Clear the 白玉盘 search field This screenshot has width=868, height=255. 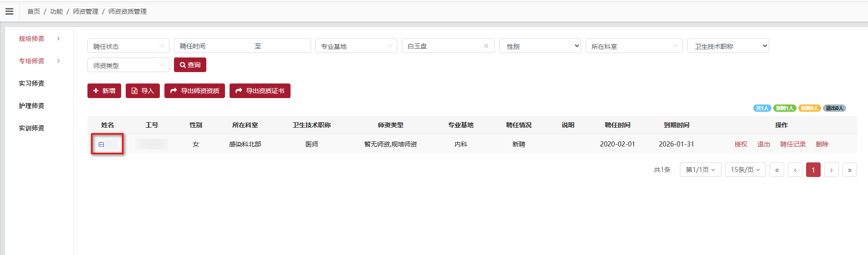(486, 46)
